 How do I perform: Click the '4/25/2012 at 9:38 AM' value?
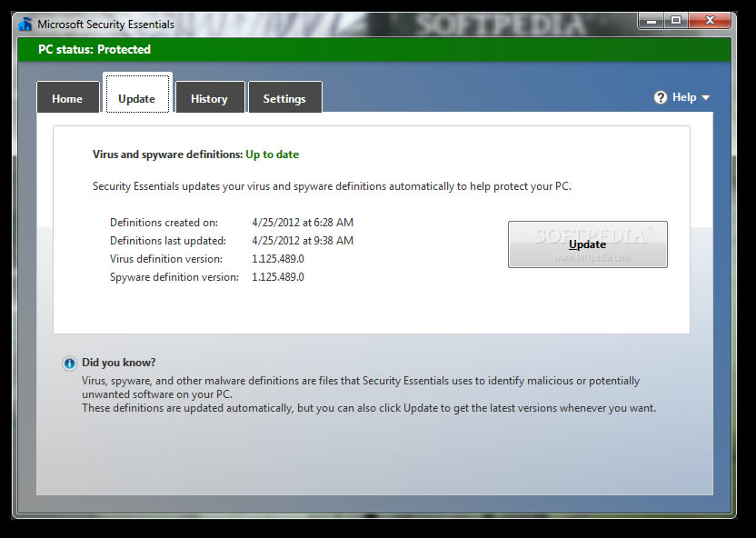[x=303, y=241]
